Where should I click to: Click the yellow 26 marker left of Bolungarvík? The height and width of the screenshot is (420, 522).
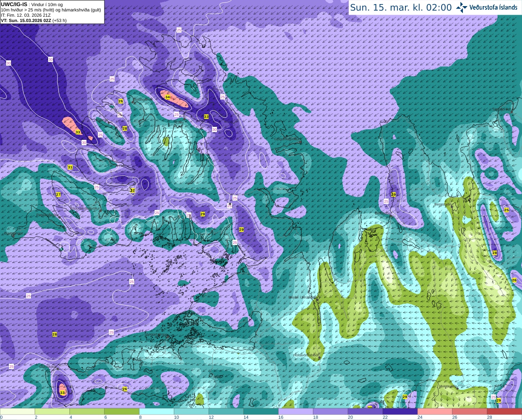[x=121, y=101]
